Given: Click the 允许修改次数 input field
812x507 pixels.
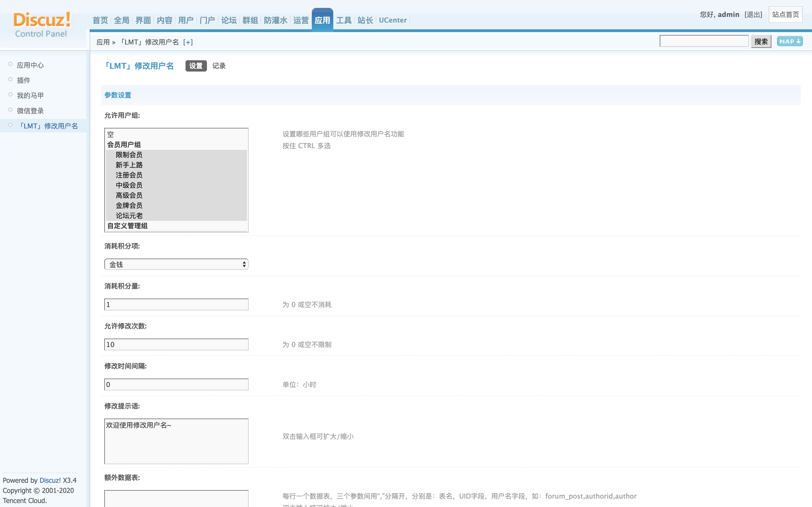Looking at the screenshot, I should 176,344.
